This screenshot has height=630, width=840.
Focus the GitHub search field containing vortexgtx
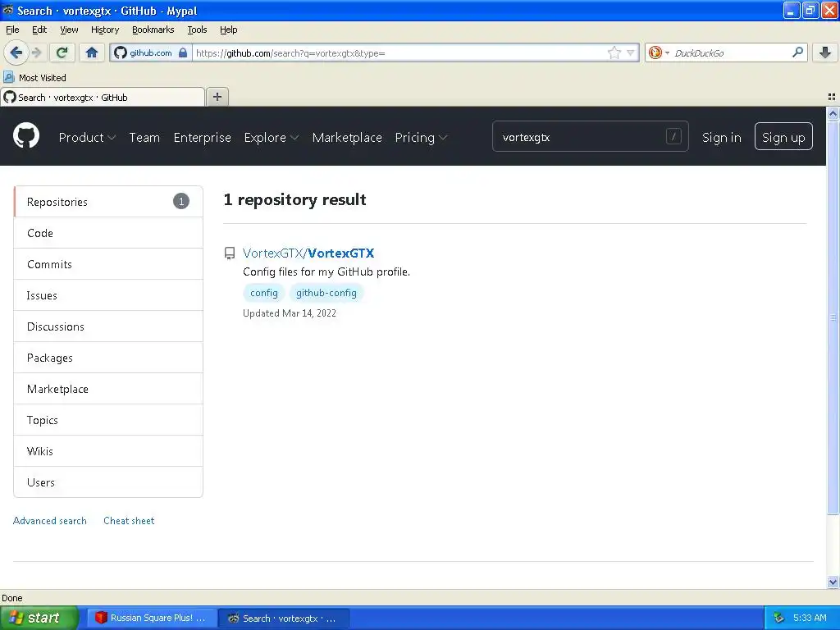[x=590, y=137]
